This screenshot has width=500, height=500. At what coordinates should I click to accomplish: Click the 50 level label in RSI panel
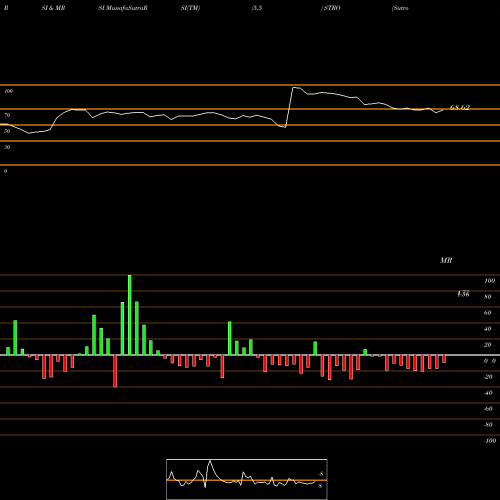tap(7, 131)
